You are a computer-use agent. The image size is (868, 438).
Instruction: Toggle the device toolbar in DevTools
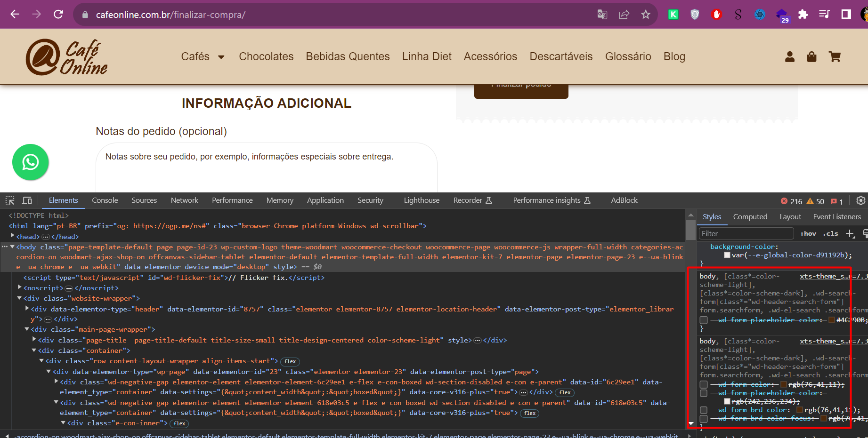[x=27, y=200]
